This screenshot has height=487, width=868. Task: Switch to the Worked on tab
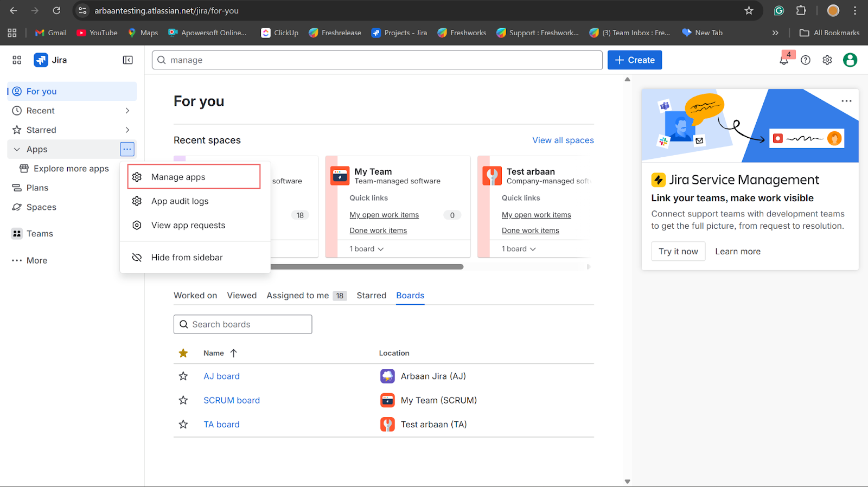195,296
